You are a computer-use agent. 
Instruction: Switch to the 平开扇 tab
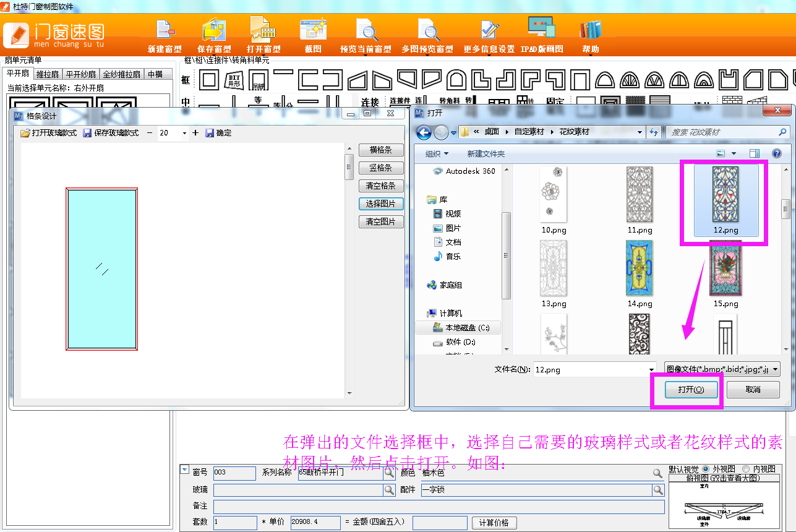click(18, 74)
